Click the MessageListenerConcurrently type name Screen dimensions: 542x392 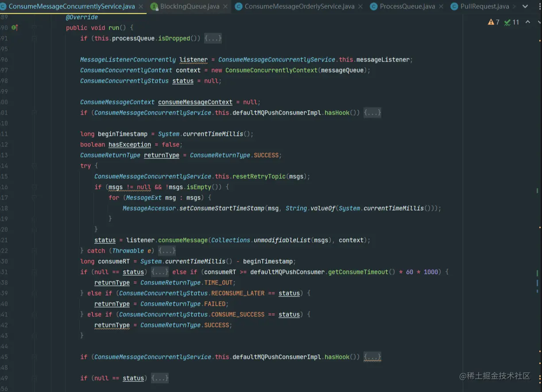128,60
